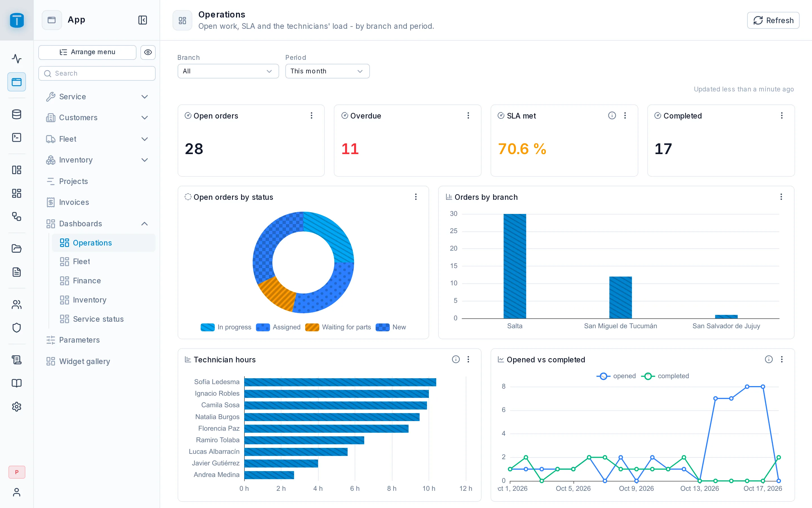Viewport: 812px width, 508px height.
Task: Open the workflow nodes icon in rail
Action: 16,216
